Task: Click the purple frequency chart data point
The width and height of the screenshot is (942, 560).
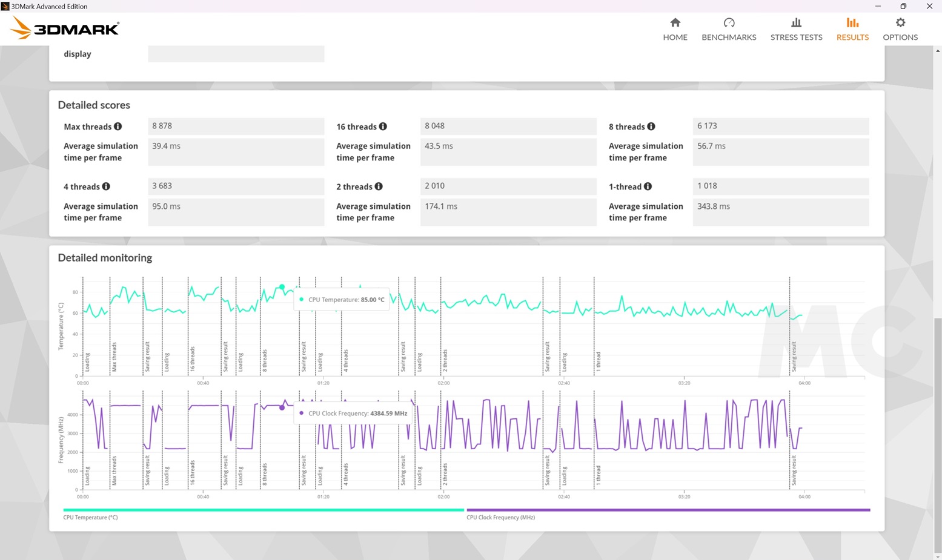Action: pyautogui.click(x=282, y=407)
